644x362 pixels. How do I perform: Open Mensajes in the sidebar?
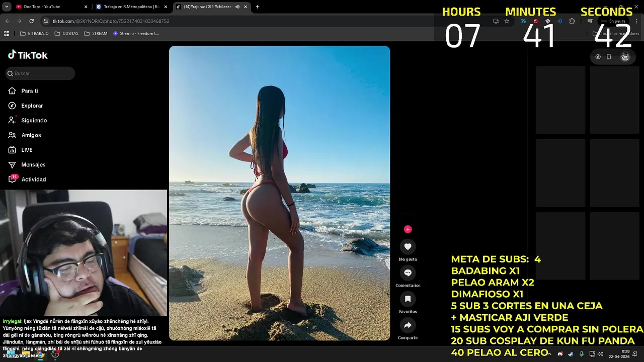tap(27, 165)
